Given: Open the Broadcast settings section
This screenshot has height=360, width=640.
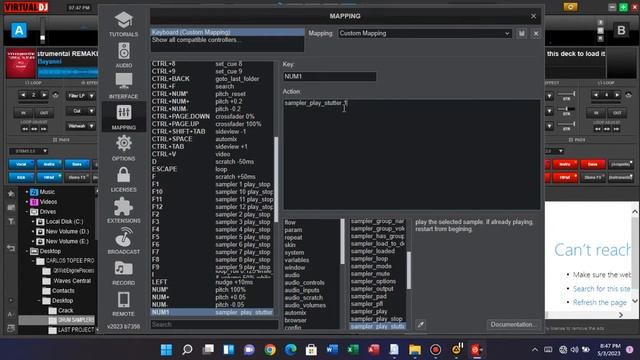Looking at the screenshot, I should tap(124, 241).
